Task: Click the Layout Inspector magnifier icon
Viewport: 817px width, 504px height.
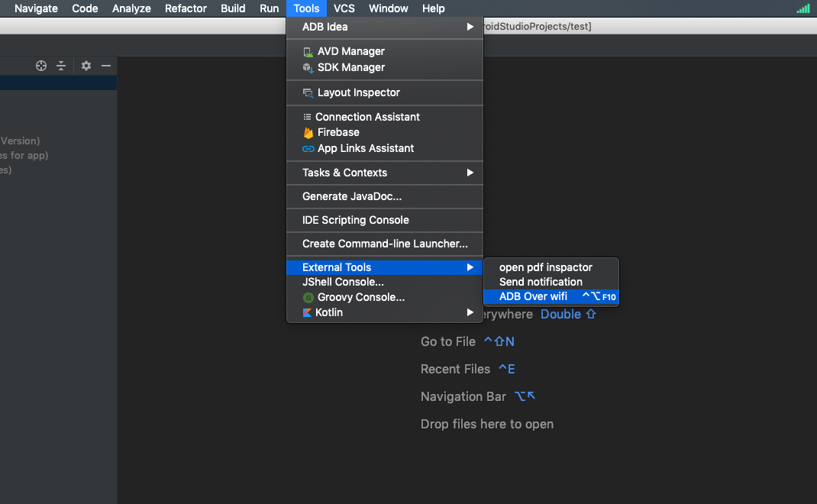Action: pos(308,92)
